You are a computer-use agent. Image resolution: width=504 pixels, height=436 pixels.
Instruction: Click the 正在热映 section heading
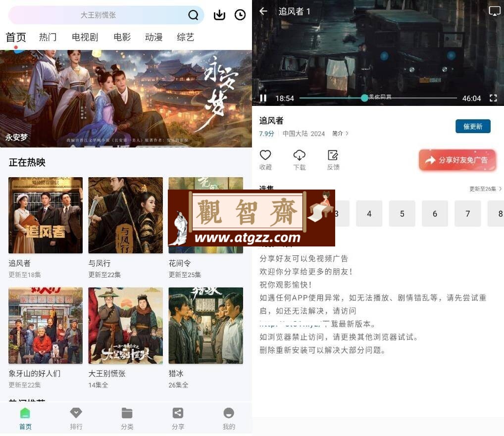tap(27, 163)
